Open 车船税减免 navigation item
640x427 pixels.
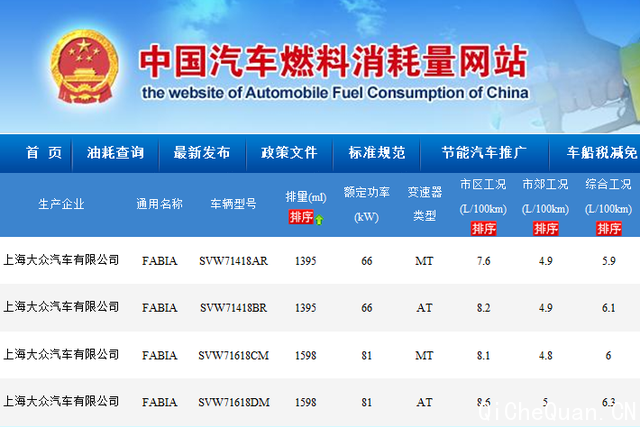pos(602,153)
